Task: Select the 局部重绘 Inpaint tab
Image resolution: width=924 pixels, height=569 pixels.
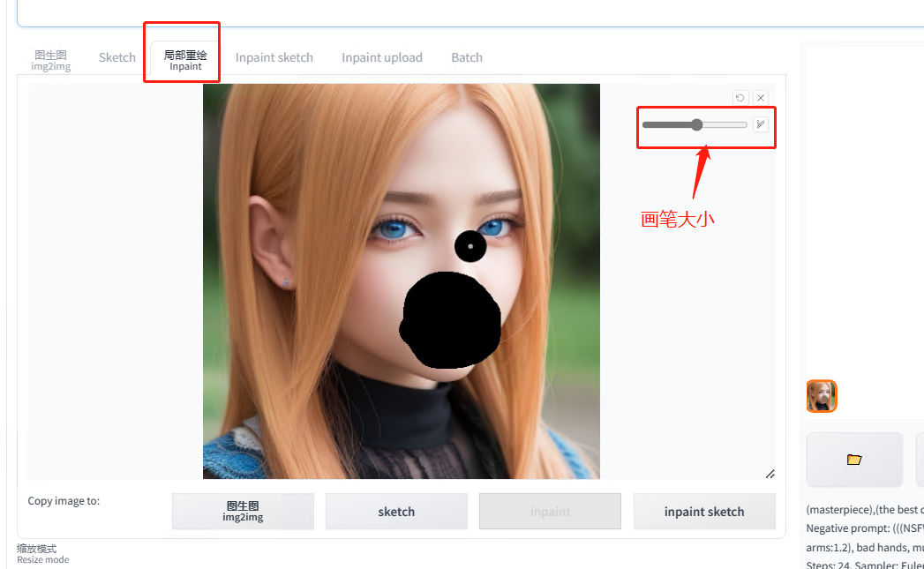Action: pyautogui.click(x=185, y=59)
